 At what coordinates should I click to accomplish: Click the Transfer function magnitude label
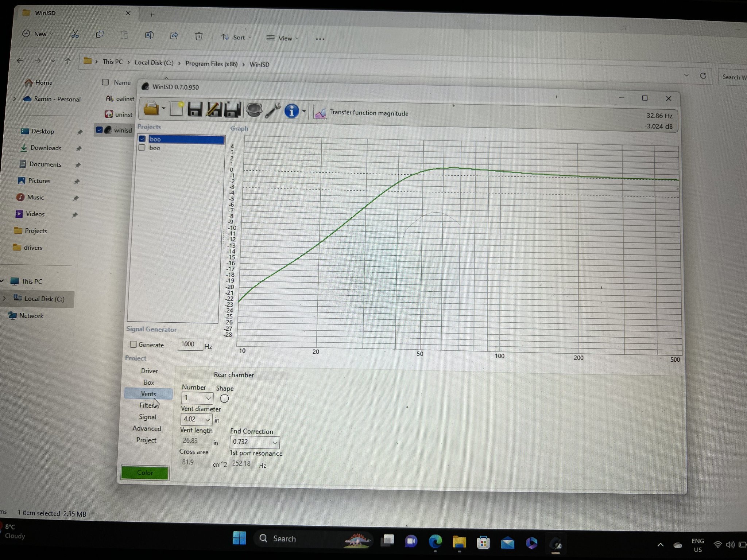point(369,113)
